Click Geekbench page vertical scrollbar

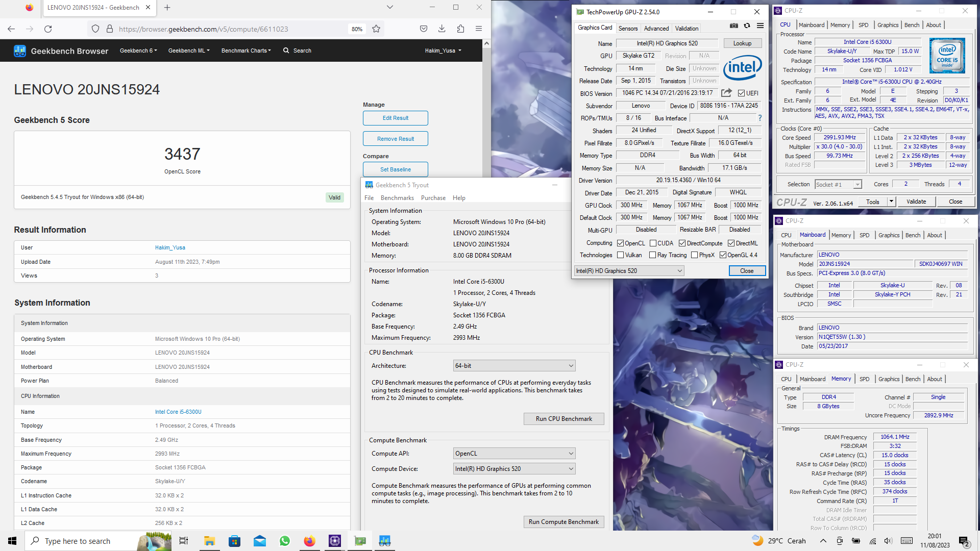[486, 107]
